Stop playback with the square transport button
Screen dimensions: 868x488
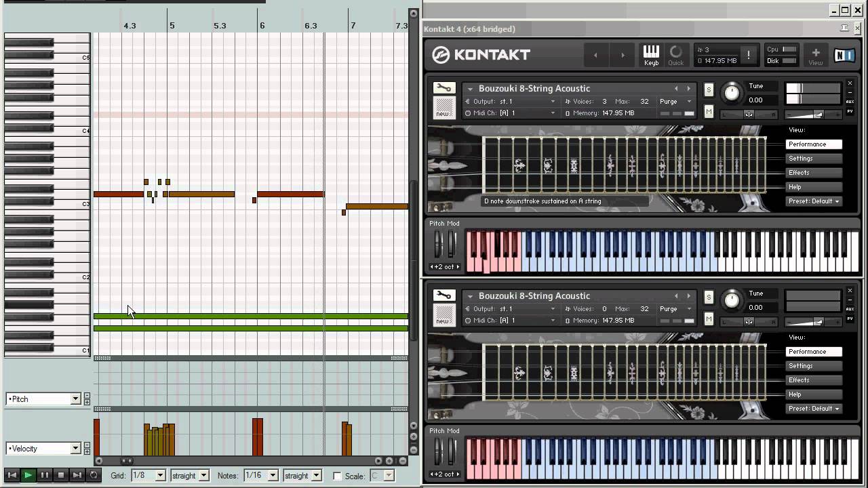click(x=60, y=475)
